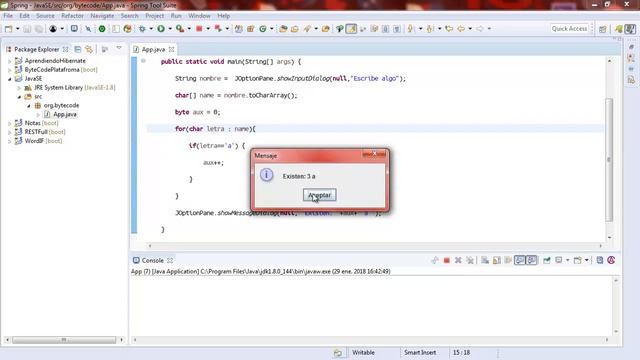The width and height of the screenshot is (640, 360).
Task: Click the New Java Class green icon
Action: pos(263,29)
